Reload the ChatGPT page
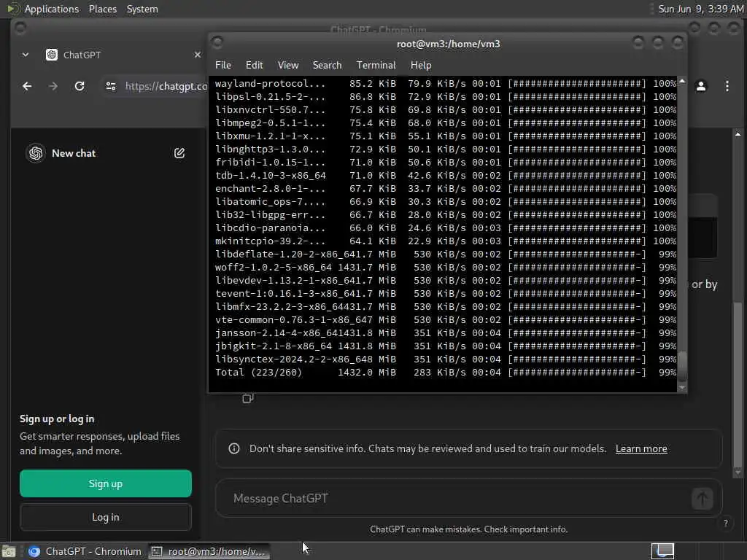The height and width of the screenshot is (560, 747). 80,86
